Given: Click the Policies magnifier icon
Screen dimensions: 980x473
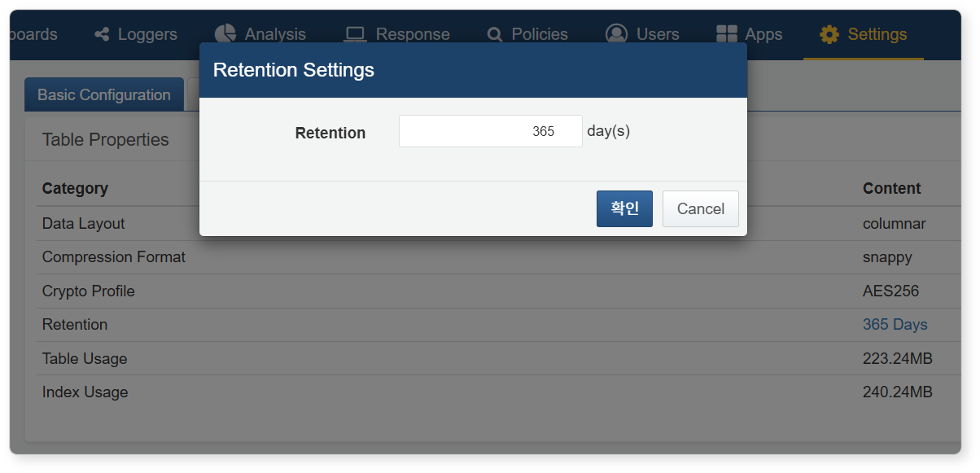Looking at the screenshot, I should coord(495,34).
